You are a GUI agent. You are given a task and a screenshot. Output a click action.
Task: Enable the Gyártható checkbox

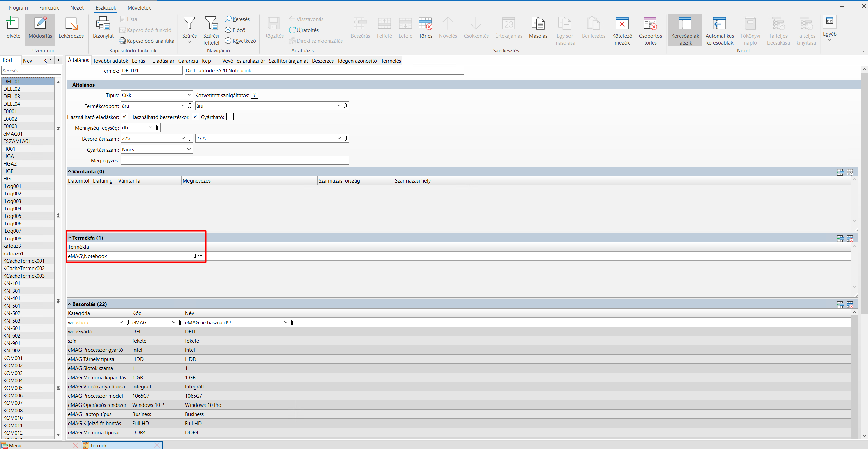click(x=230, y=117)
